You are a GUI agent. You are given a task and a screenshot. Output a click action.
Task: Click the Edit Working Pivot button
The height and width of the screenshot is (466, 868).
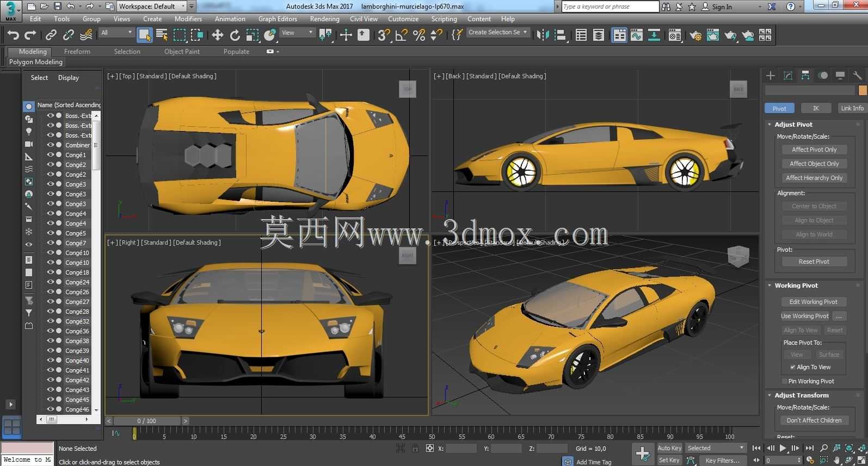[x=814, y=302]
